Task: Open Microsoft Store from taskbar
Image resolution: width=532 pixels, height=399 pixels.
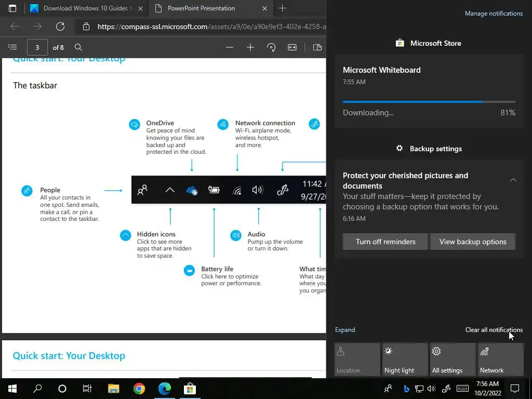Action: [x=190, y=389]
